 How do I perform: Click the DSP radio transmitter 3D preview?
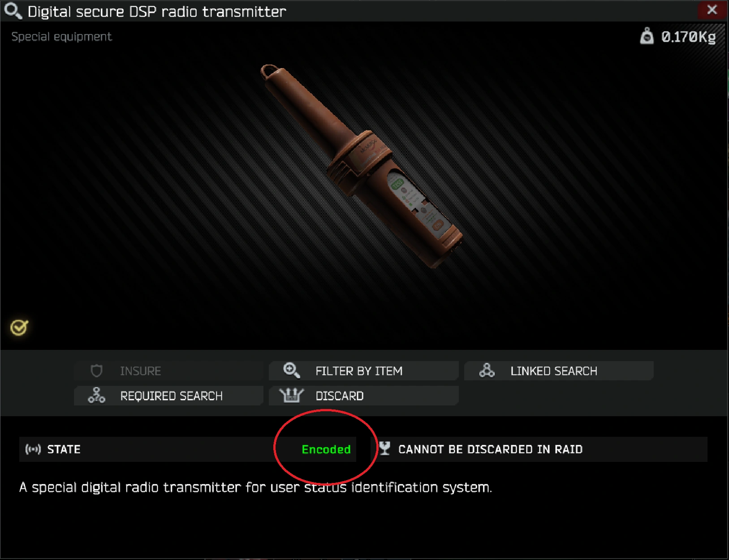pos(361,167)
